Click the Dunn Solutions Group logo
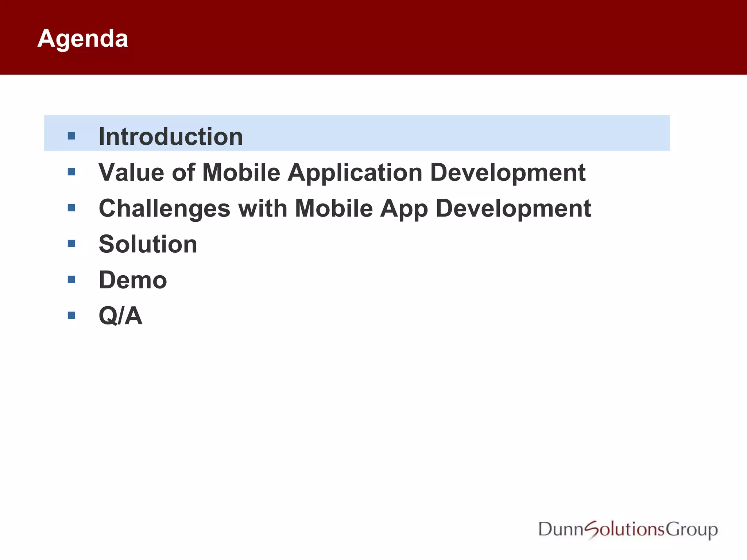The image size is (747, 560). [628, 530]
